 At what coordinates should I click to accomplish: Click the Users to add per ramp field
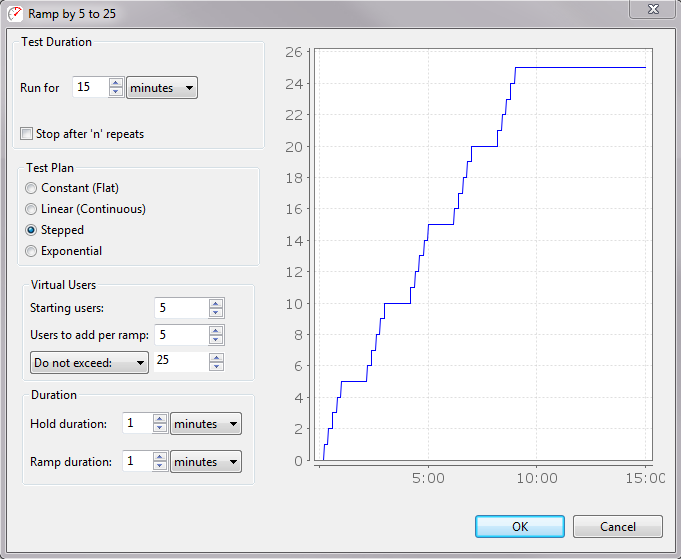pyautogui.click(x=182, y=335)
